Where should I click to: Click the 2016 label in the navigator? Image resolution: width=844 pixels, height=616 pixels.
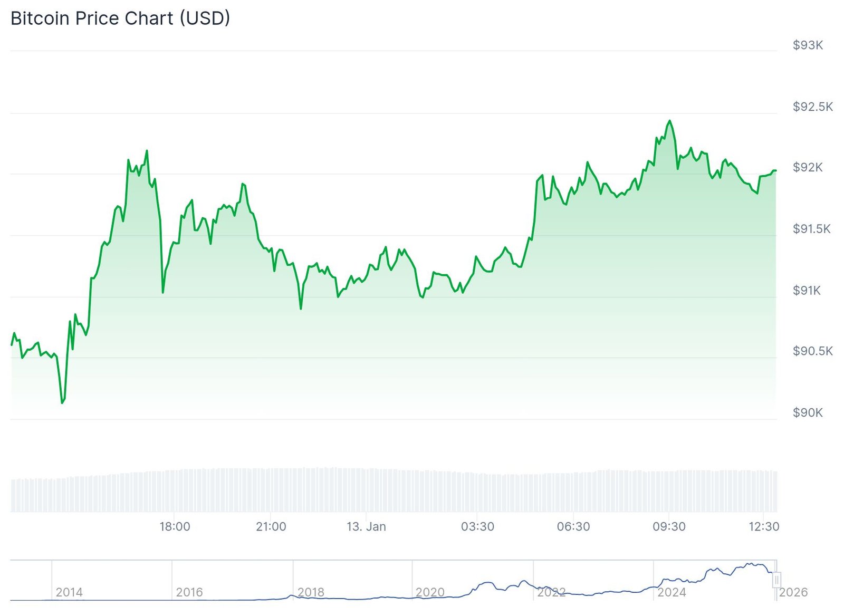coord(189,592)
